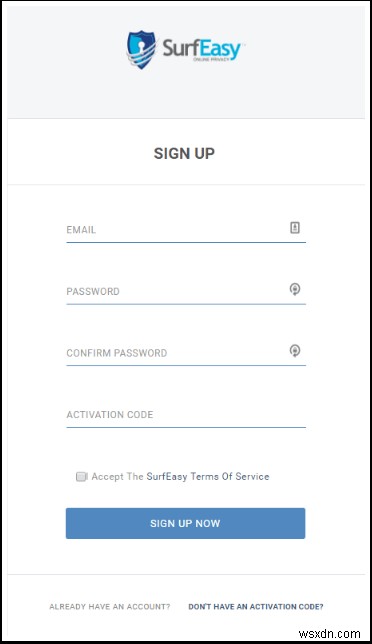Focus the EMAIL input field
372x644 pixels.
(x=186, y=230)
